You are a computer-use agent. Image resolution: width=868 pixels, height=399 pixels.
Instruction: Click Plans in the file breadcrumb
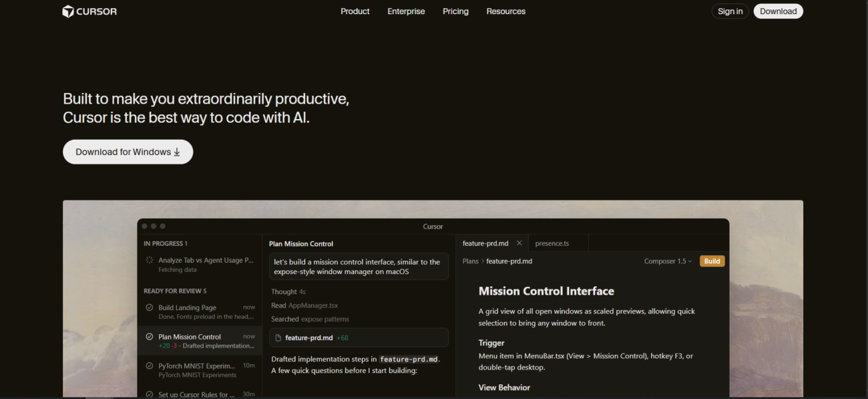470,261
